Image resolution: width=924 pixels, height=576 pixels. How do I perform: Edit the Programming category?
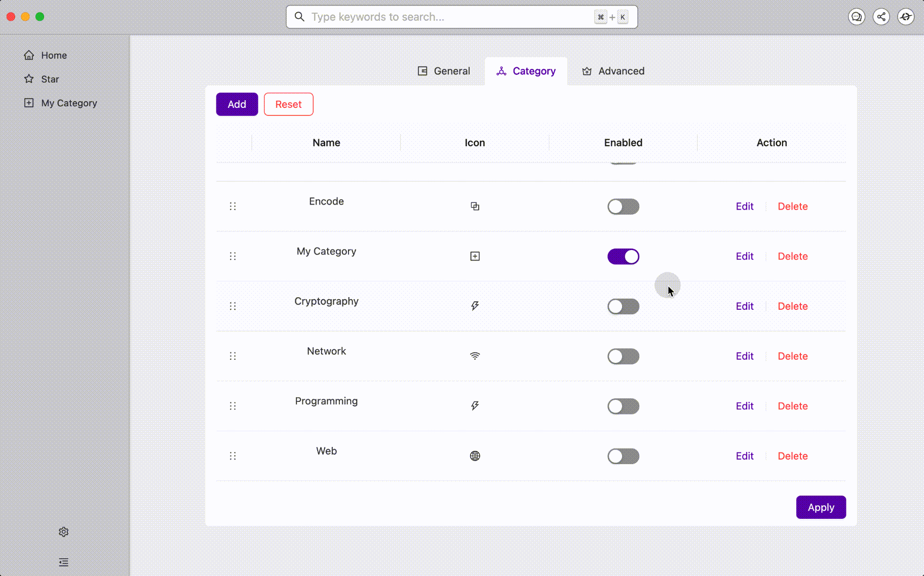pos(744,406)
